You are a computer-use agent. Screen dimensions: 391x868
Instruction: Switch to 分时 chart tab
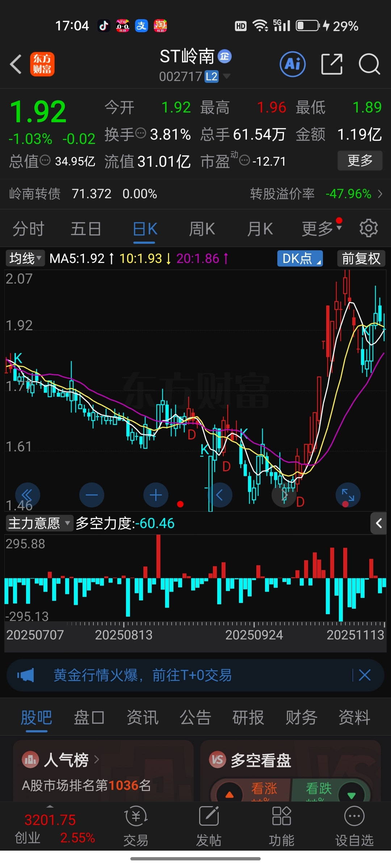(29, 229)
